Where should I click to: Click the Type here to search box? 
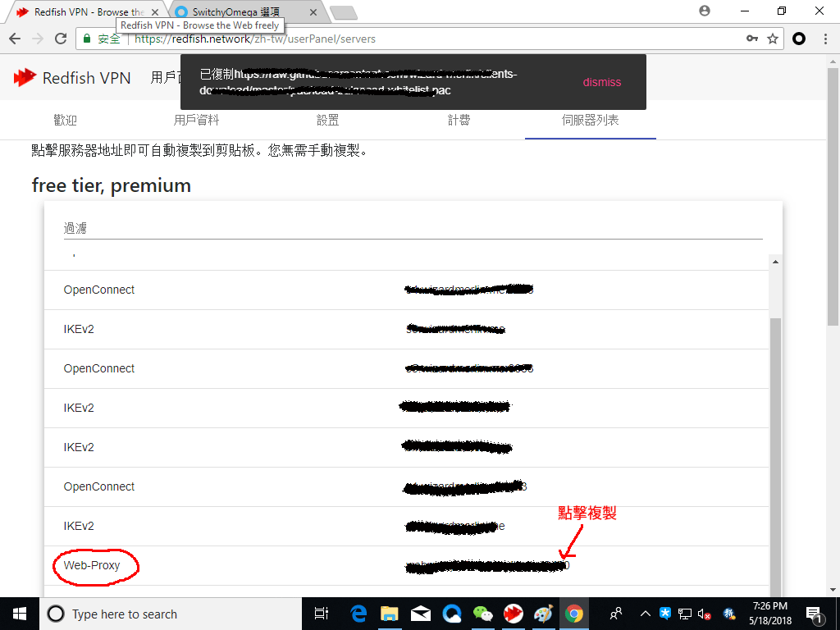point(171,614)
